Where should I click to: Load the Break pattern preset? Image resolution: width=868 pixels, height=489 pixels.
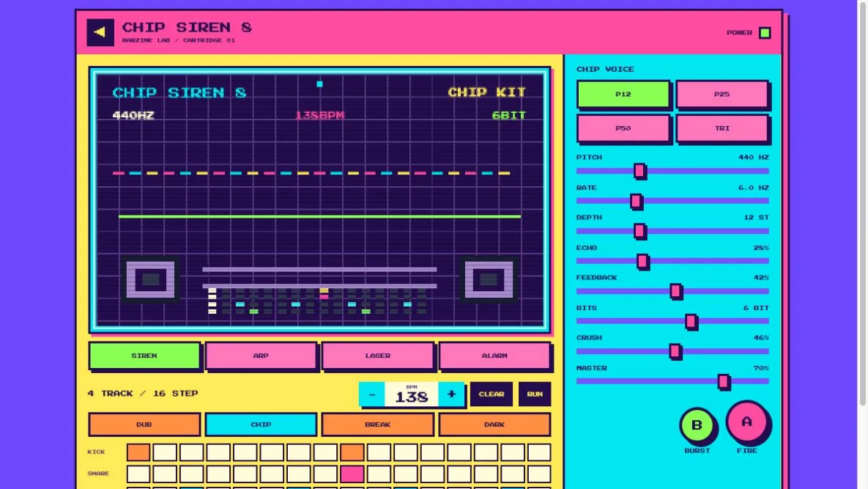coord(377,424)
